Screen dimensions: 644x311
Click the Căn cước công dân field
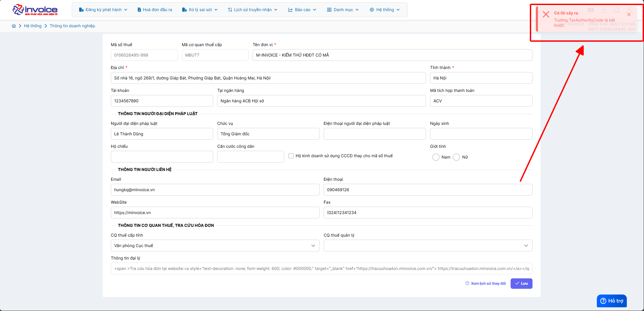point(251,157)
